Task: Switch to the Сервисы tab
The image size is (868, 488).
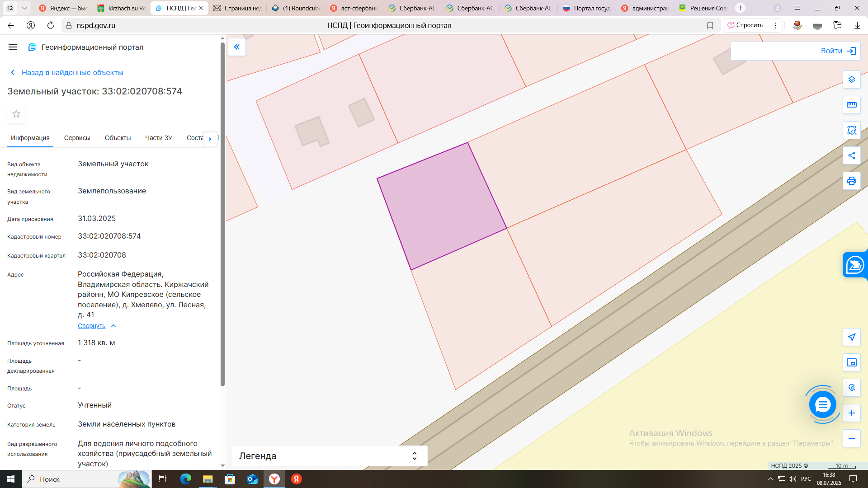Action: coord(77,138)
